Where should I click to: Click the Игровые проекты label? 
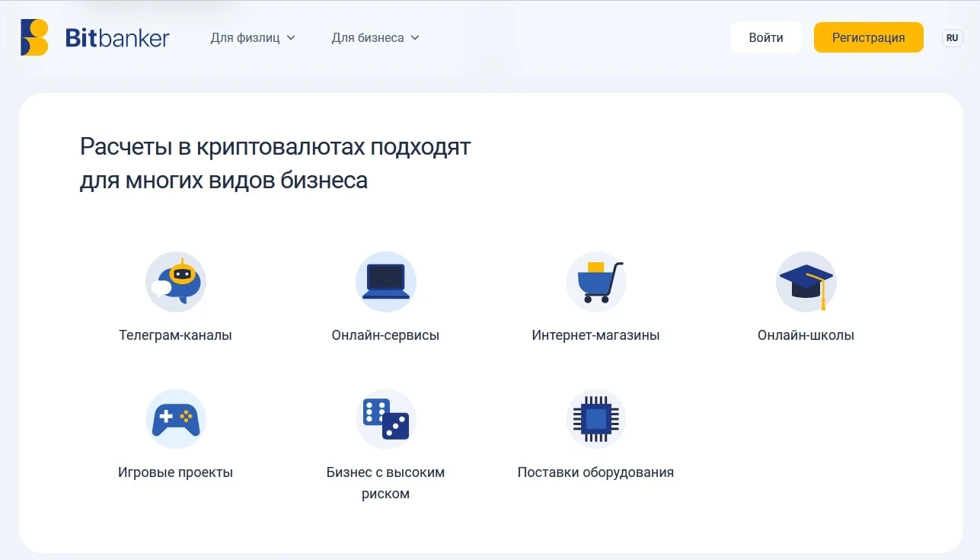coord(176,472)
